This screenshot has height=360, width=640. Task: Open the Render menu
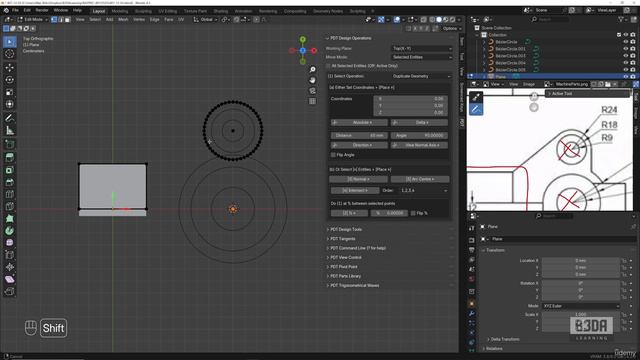(x=42, y=10)
